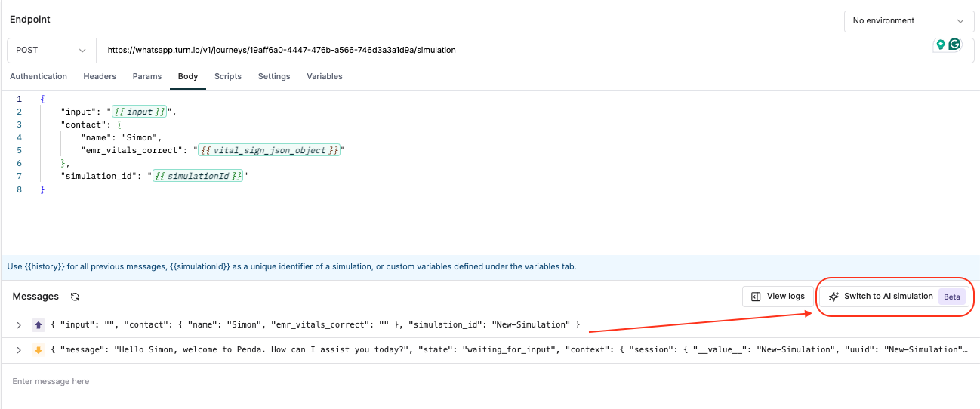980x409 pixels.
Task: Click the Grammarly icon in URL bar
Action: 954,45
